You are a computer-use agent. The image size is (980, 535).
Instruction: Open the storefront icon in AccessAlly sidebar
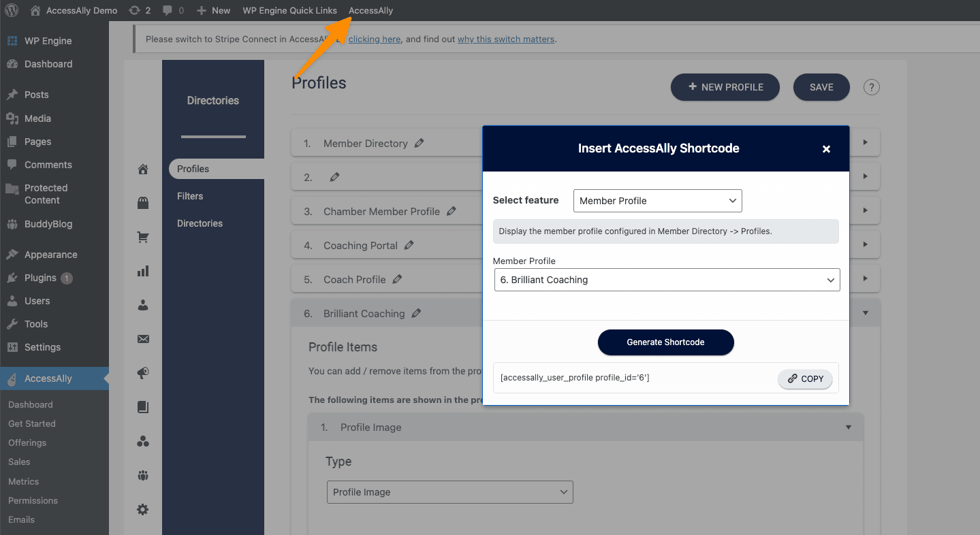tap(143, 203)
